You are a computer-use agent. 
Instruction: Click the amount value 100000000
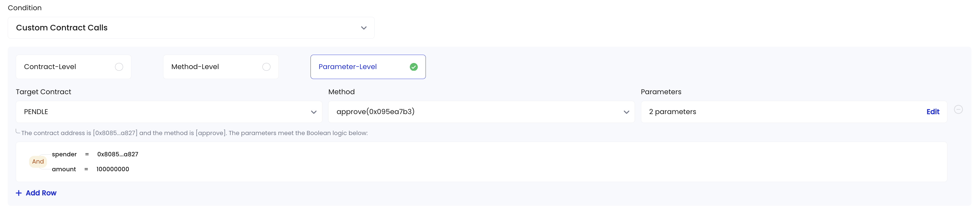click(x=113, y=169)
